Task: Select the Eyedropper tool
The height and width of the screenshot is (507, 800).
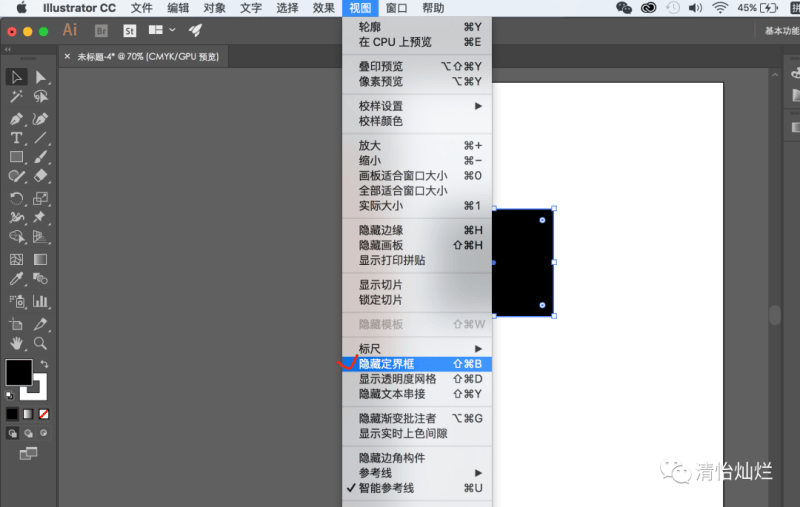Action: tap(16, 278)
